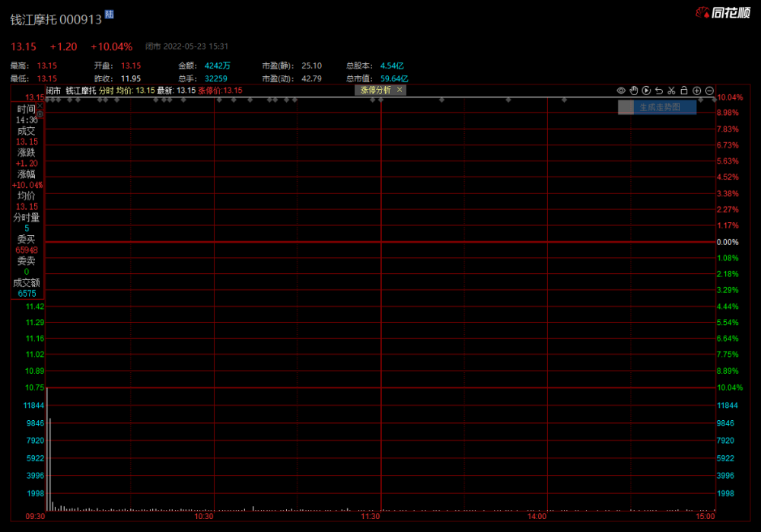
Task: Click 市盈(动) value 42.79
Action: 311,78
